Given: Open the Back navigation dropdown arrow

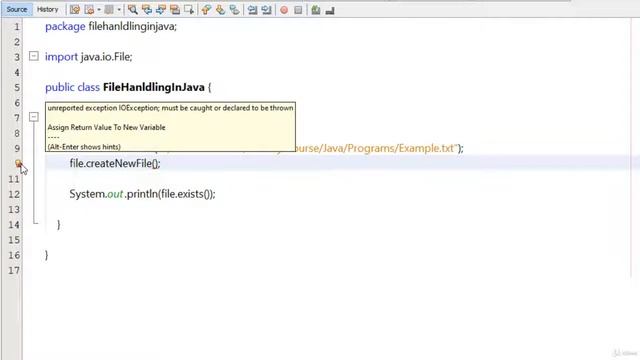Looking at the screenshot, I should [x=99, y=10].
